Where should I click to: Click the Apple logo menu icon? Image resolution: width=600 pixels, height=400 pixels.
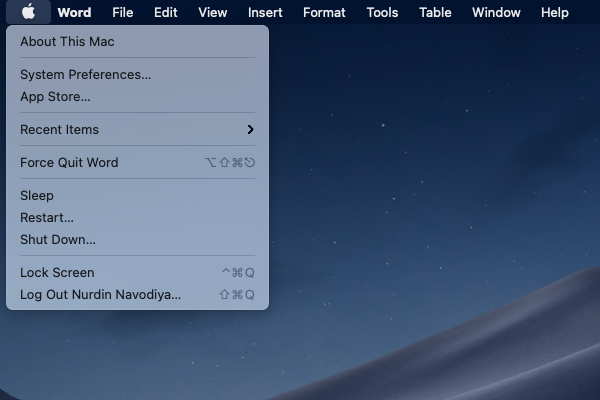point(28,12)
